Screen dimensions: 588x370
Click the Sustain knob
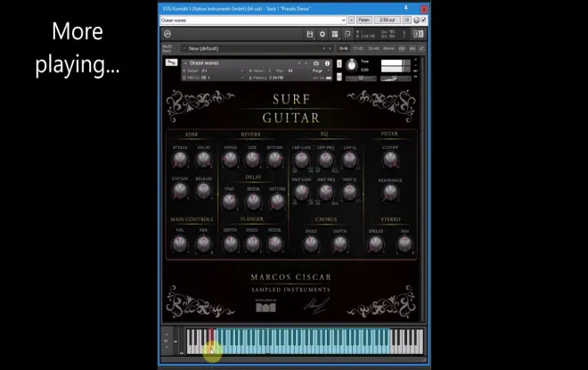[180, 191]
